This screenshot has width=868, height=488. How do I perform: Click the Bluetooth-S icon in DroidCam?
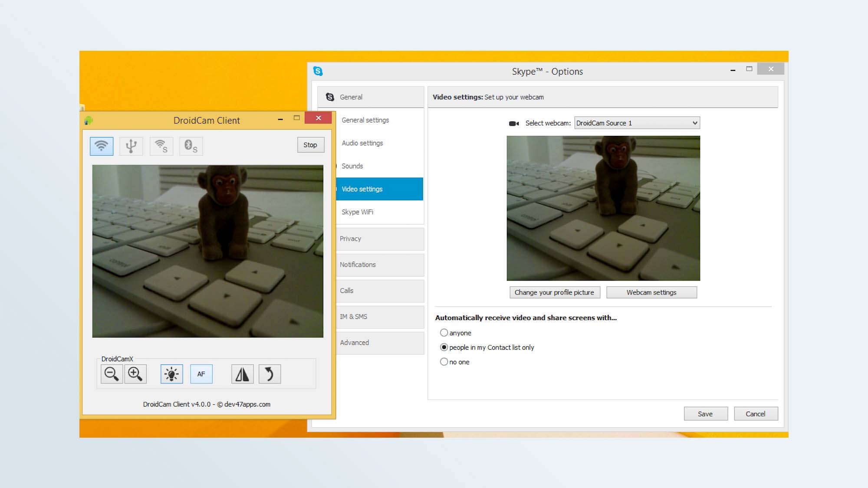[x=190, y=145]
